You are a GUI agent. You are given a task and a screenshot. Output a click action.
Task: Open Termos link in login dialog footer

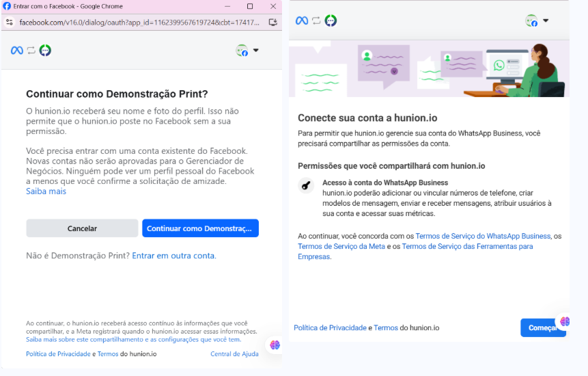108,354
